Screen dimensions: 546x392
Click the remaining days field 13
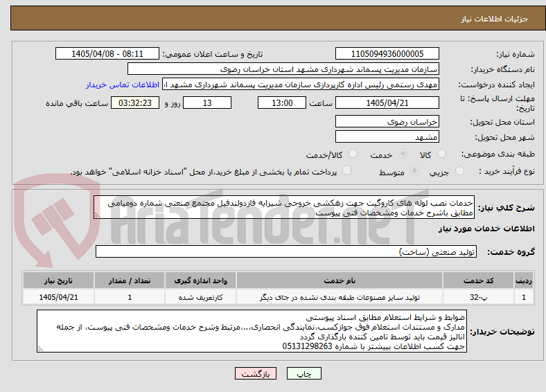pyautogui.click(x=207, y=103)
